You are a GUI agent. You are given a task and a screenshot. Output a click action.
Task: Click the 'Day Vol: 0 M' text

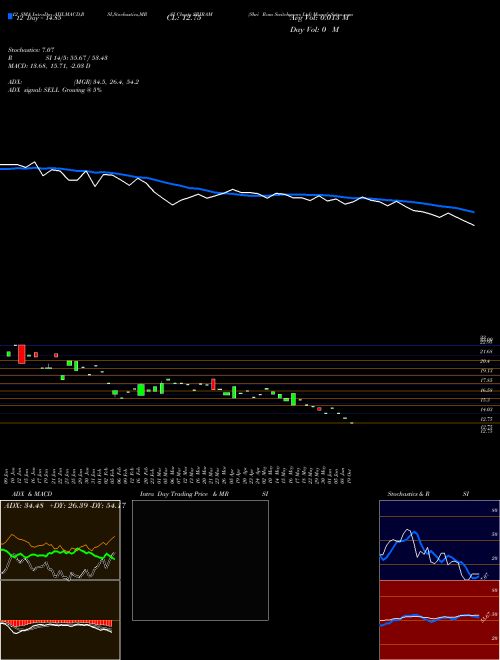[314, 30]
